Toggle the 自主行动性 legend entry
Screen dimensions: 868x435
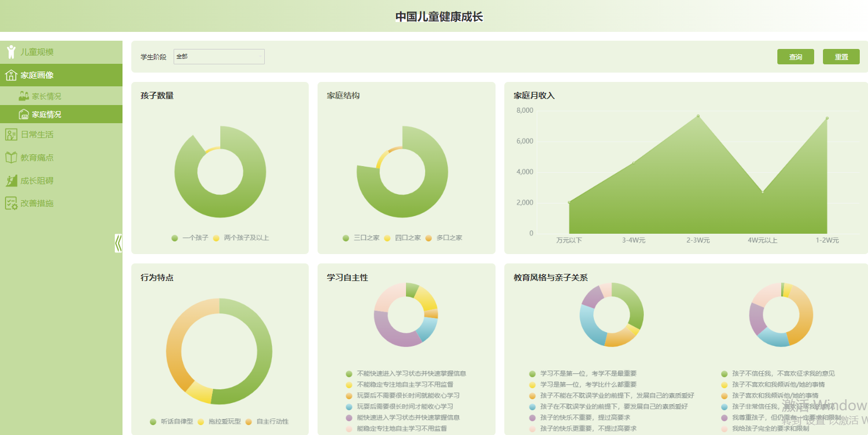click(x=267, y=421)
